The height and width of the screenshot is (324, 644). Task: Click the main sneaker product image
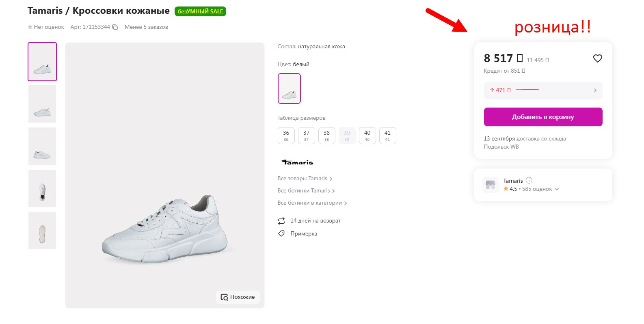[x=165, y=175]
